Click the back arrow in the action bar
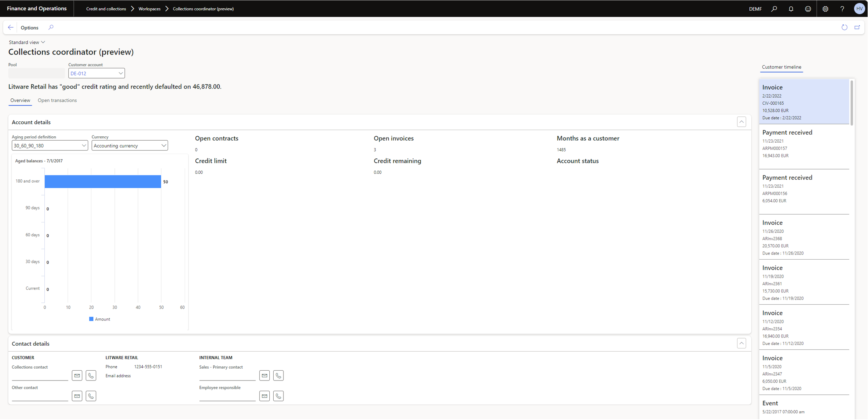Viewport: 868px width, 420px height. pyautogui.click(x=11, y=28)
